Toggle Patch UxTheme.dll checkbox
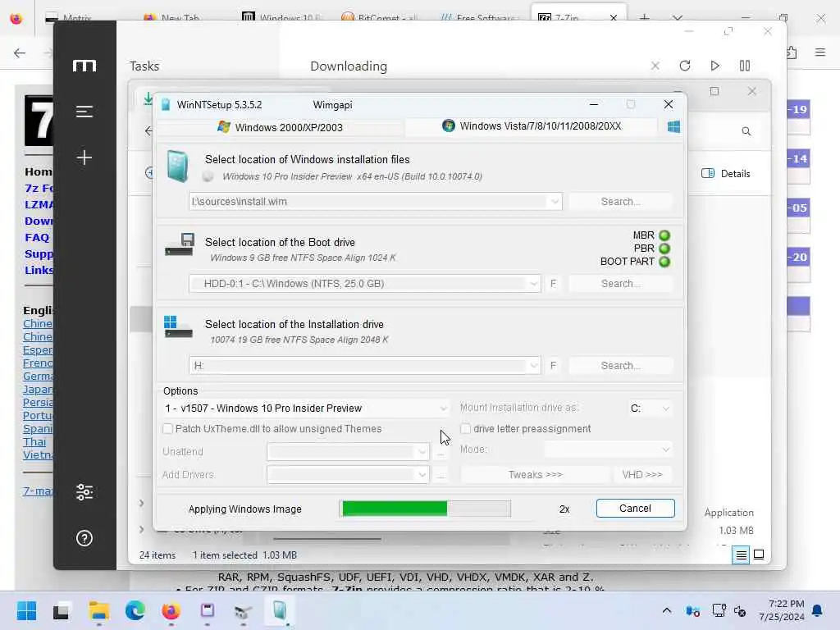The width and height of the screenshot is (840, 630). tap(167, 428)
